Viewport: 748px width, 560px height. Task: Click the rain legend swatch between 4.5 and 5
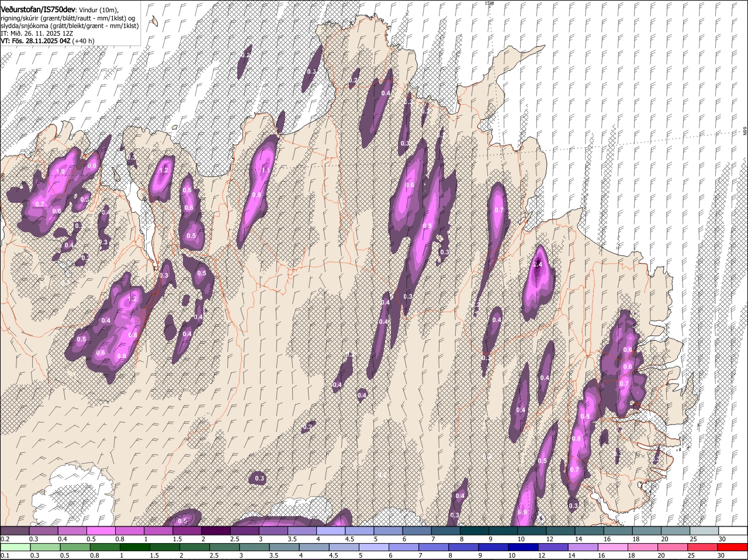click(342, 547)
